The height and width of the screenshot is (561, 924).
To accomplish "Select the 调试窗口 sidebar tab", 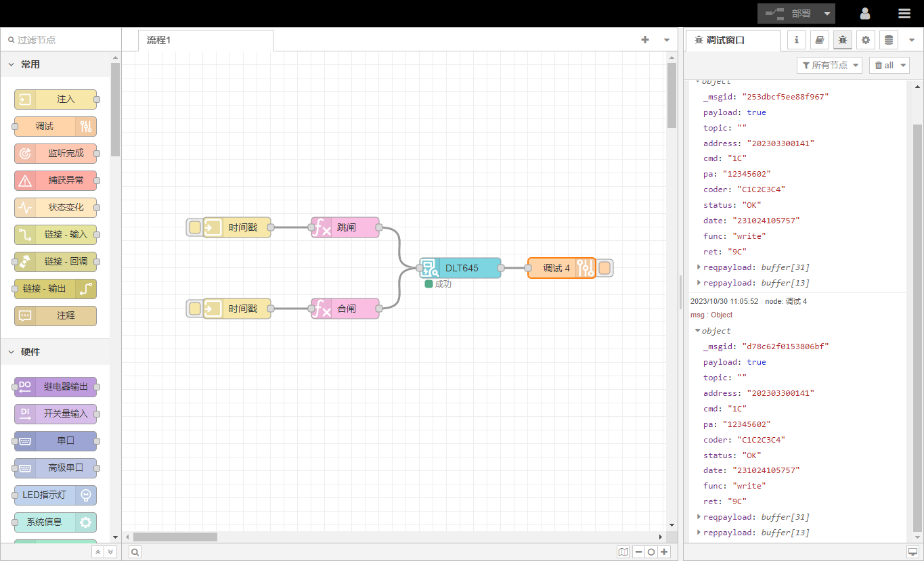I will (724, 40).
